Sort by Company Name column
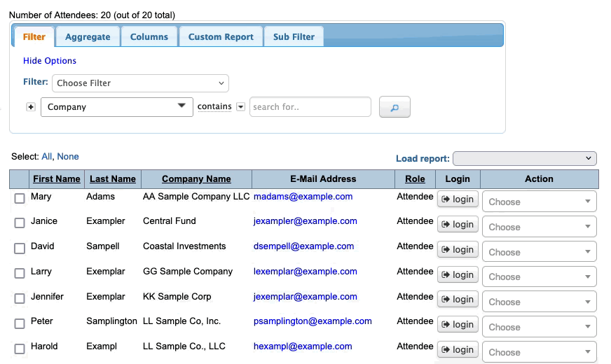The width and height of the screenshot is (611, 364). tap(196, 179)
